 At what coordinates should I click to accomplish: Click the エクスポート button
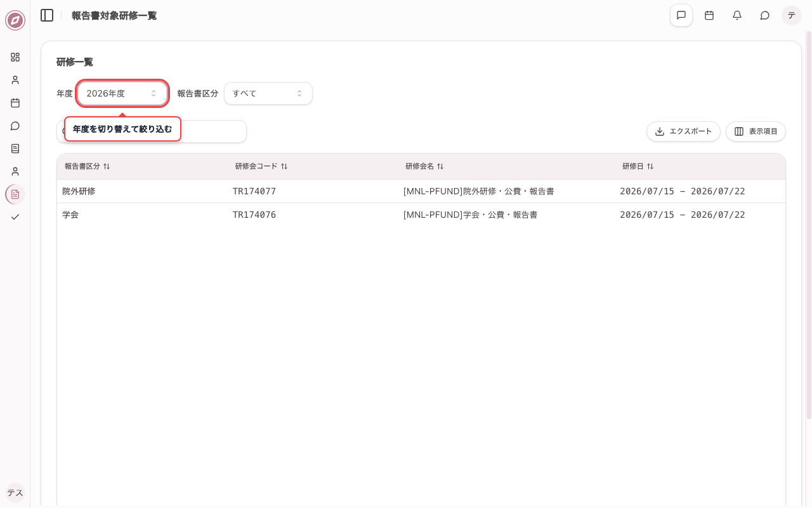click(x=683, y=131)
